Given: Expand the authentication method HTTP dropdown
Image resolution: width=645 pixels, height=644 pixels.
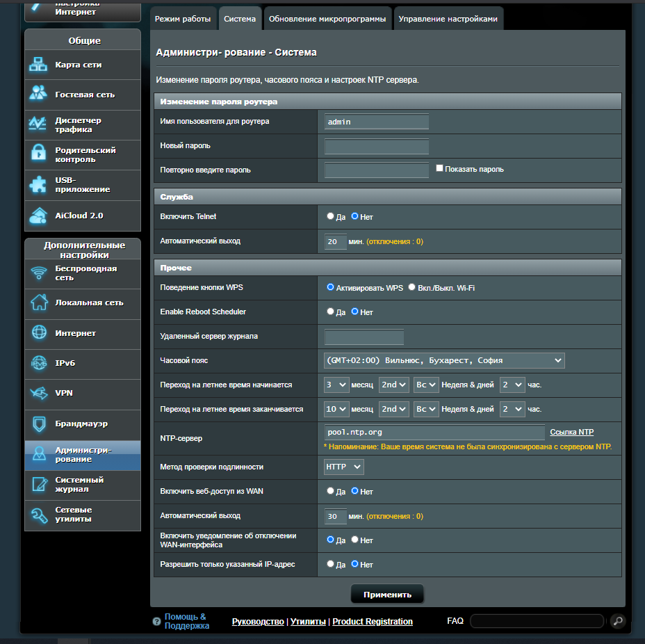Looking at the screenshot, I should (x=344, y=467).
